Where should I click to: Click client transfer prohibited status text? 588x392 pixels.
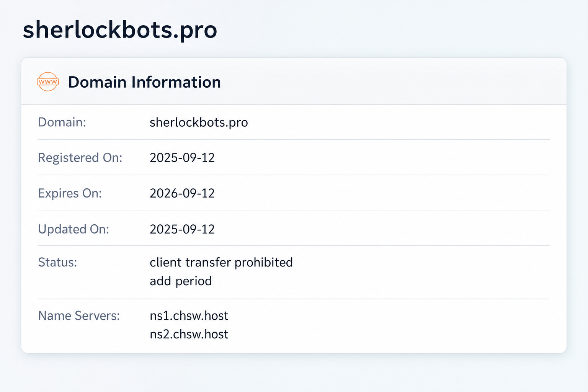(x=221, y=263)
